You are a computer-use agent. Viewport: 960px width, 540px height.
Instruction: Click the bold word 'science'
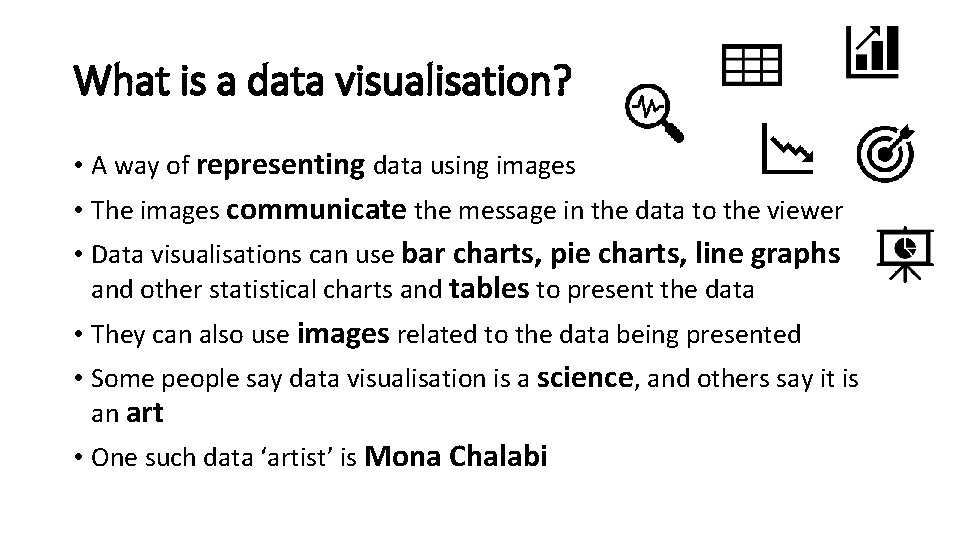(585, 379)
